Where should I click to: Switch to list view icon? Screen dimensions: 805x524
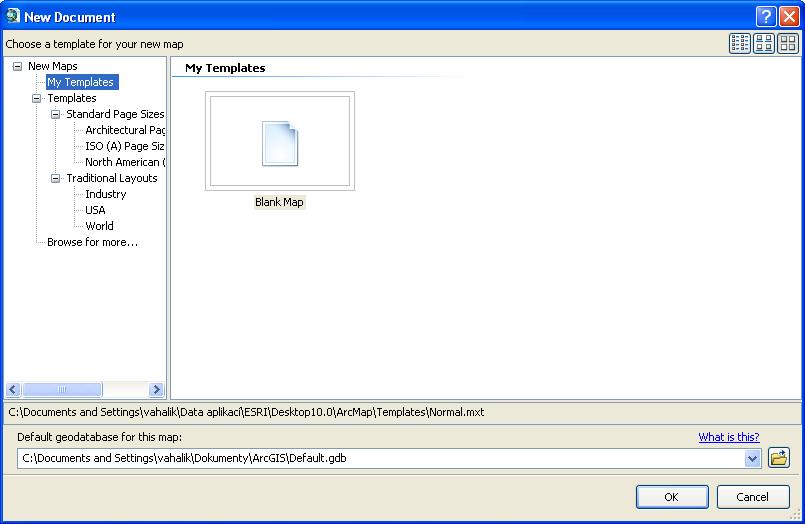(740, 44)
